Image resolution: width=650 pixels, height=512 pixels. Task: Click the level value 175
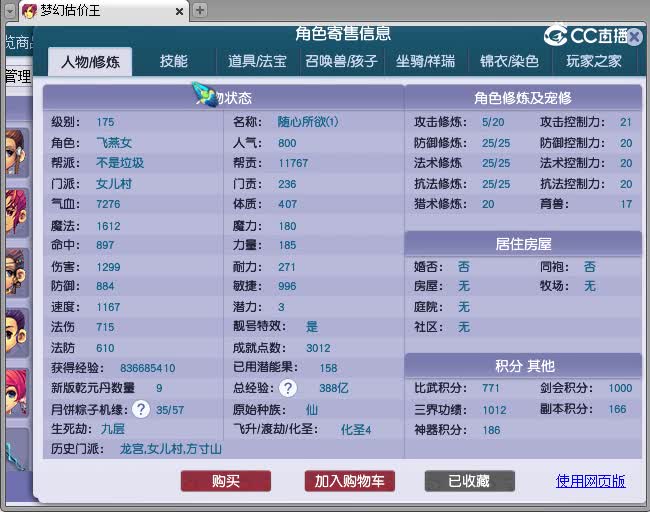pyautogui.click(x=105, y=122)
